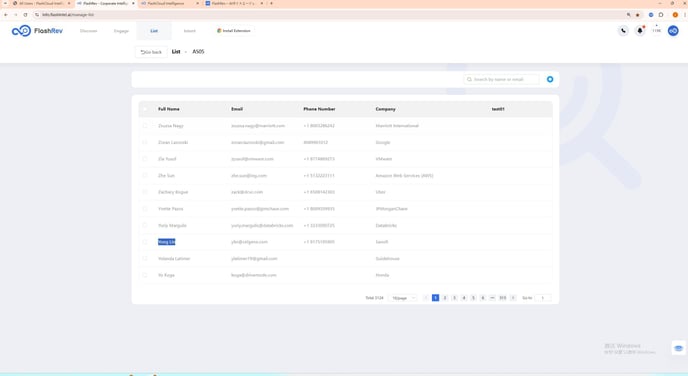Reload the page
The image size is (688, 376).
[25, 14]
